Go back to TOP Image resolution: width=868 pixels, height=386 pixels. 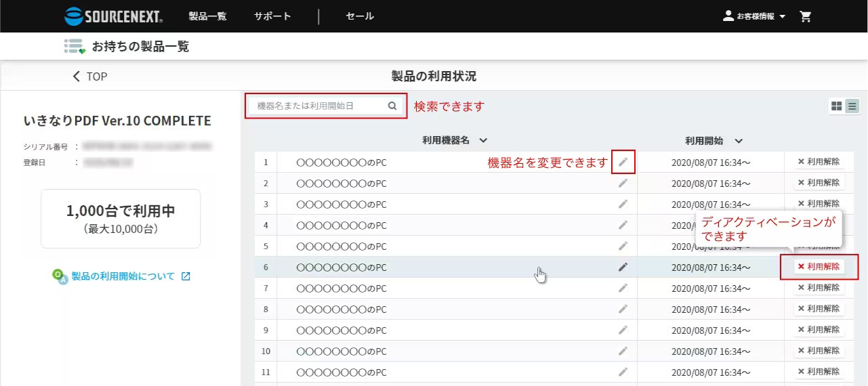(89, 77)
